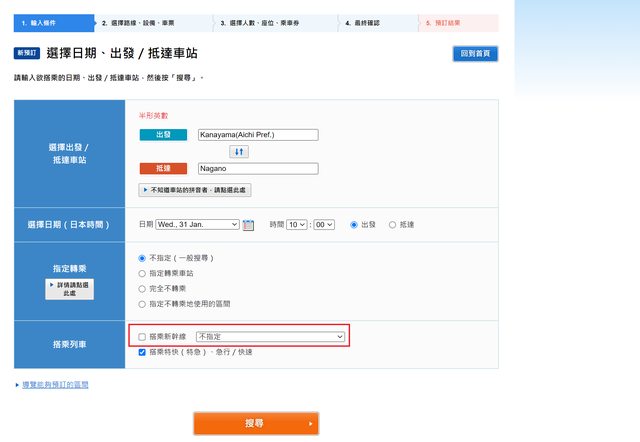Expand the Shinkansen 不指定 dropdown
Image resolution: width=640 pixels, height=442 pixels.
[x=270, y=337]
